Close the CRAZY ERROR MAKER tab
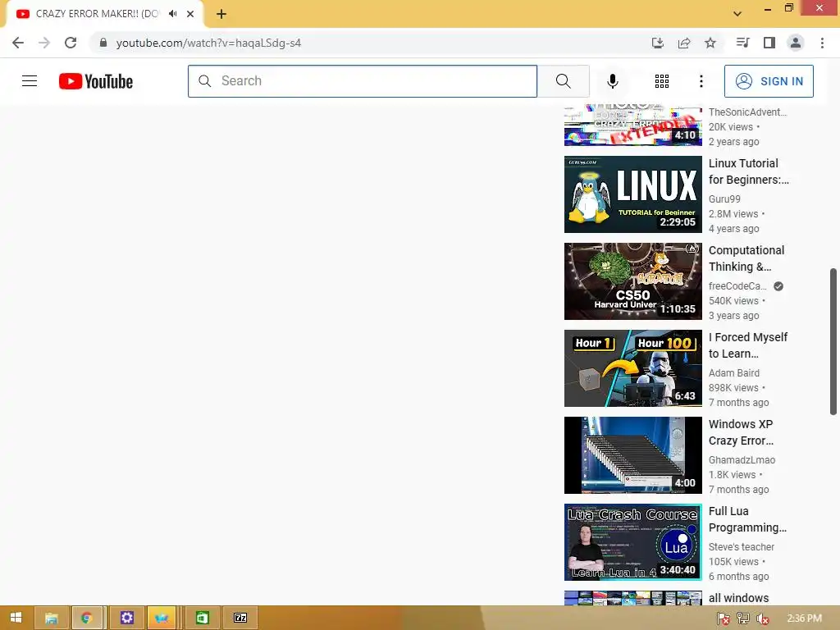Screen dimensions: 840x630 (x=190, y=14)
